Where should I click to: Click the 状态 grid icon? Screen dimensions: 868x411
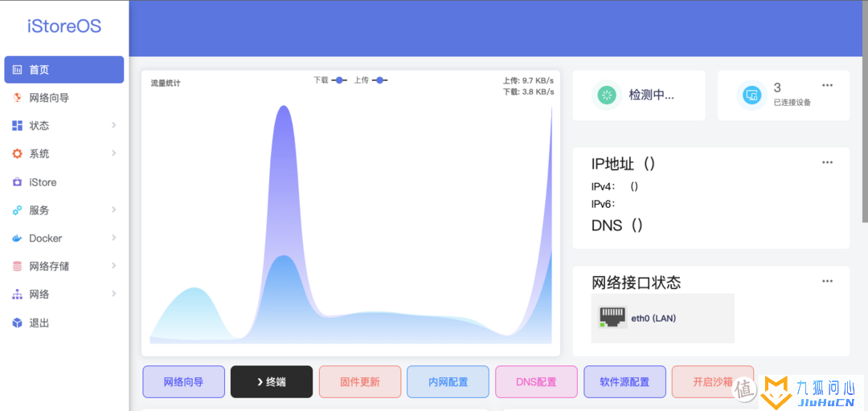pyautogui.click(x=17, y=125)
